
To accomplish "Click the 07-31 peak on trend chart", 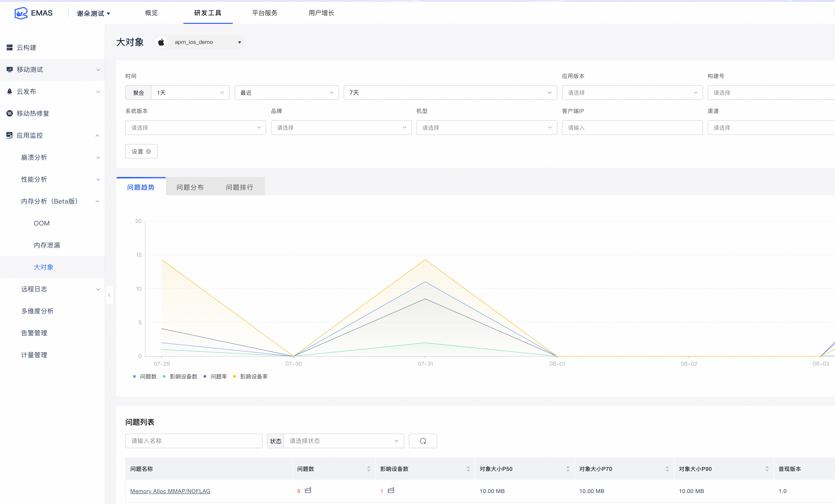I will 425,260.
